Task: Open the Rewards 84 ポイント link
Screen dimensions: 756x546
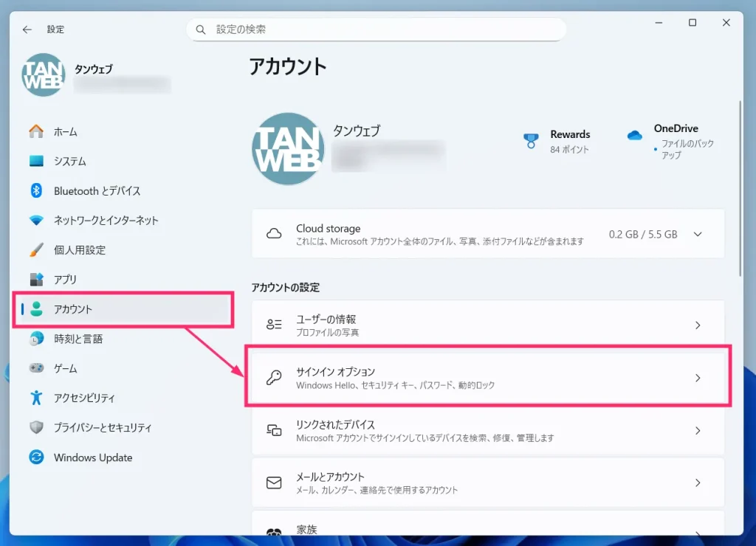Action: [557, 141]
